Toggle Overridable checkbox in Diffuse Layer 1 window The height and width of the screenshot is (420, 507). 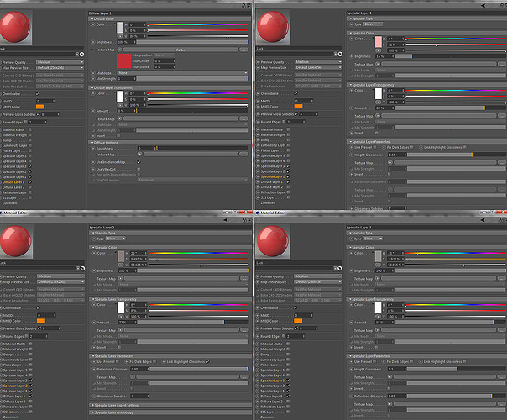pos(38,94)
